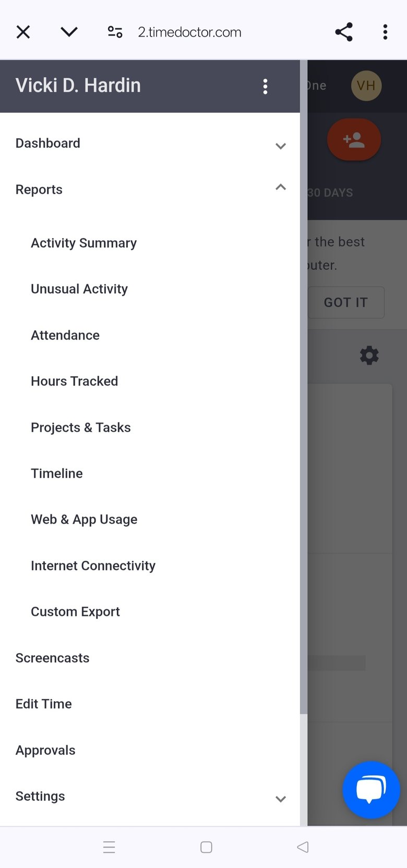Open the browser overflow menu
Viewport: 407px width, 868px height.
[385, 32]
